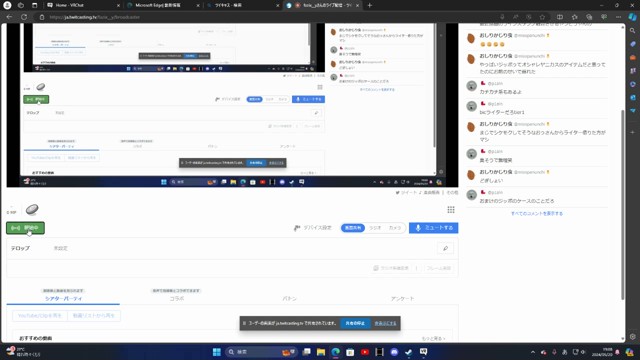Viewport: 640px width, 360px height.
Task: Open Edge sidebar settings gear icon
Action: click(632, 337)
